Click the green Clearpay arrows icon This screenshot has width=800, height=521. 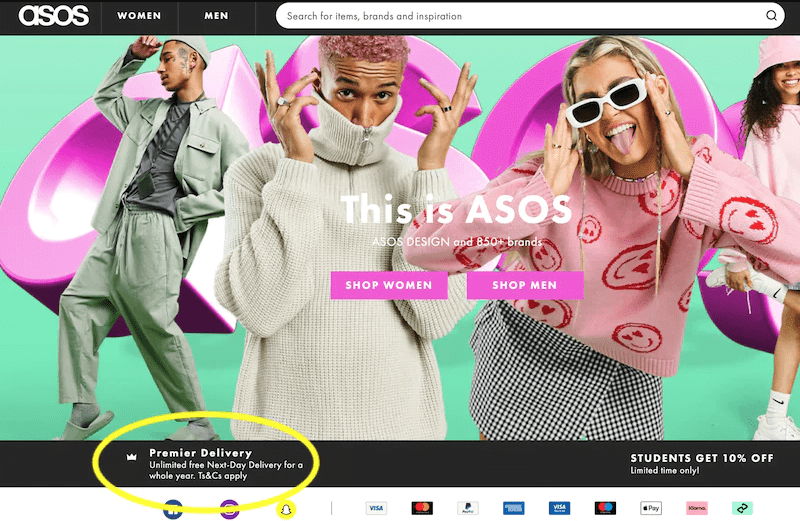point(742,508)
